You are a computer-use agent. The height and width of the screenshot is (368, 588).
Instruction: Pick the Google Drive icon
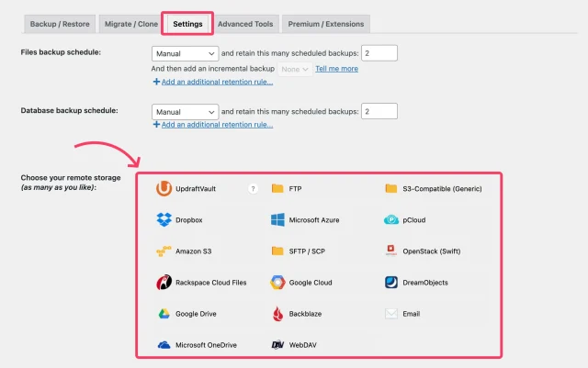click(164, 314)
